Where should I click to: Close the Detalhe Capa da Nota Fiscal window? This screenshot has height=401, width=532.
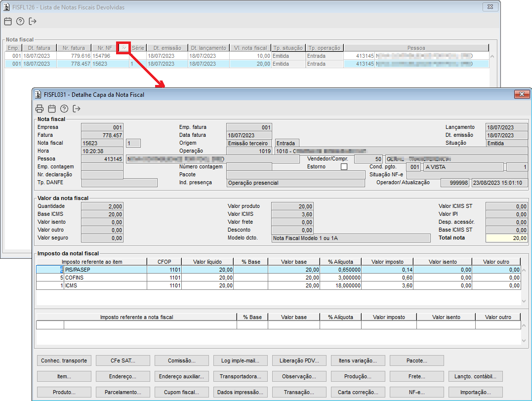tap(522, 94)
